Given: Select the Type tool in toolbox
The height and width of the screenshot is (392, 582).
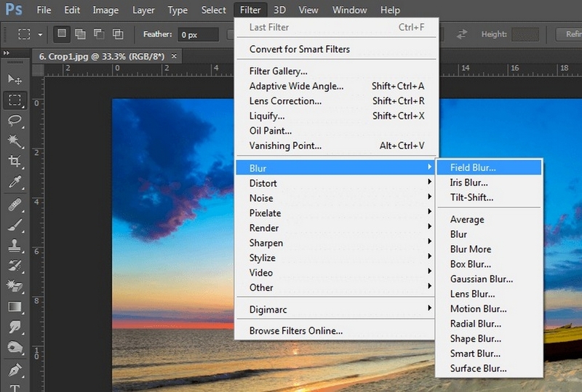Looking at the screenshot, I should tap(15, 387).
